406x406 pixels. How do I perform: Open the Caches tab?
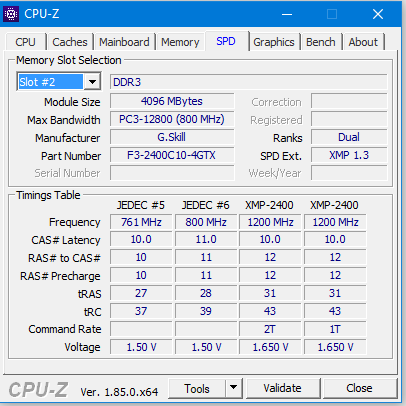[70, 42]
